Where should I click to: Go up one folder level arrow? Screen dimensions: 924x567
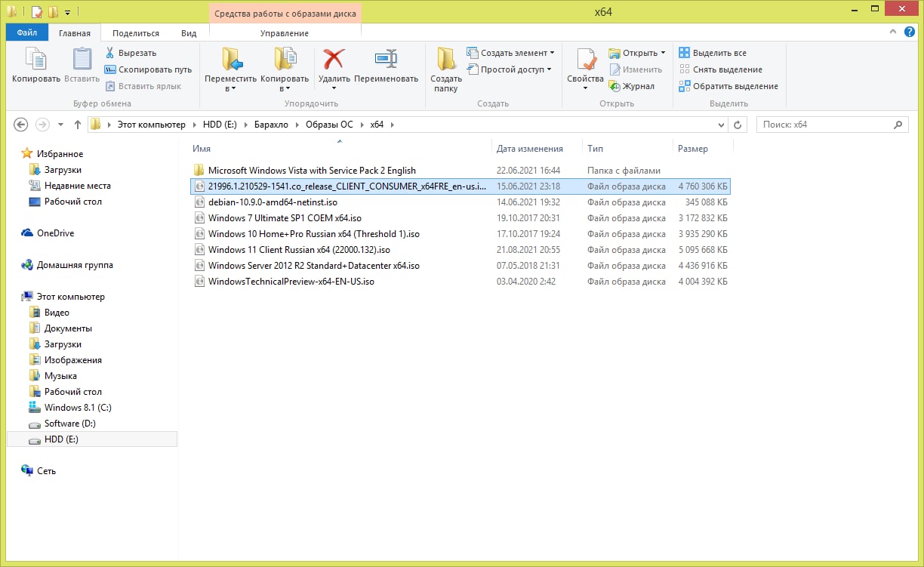tap(77, 125)
